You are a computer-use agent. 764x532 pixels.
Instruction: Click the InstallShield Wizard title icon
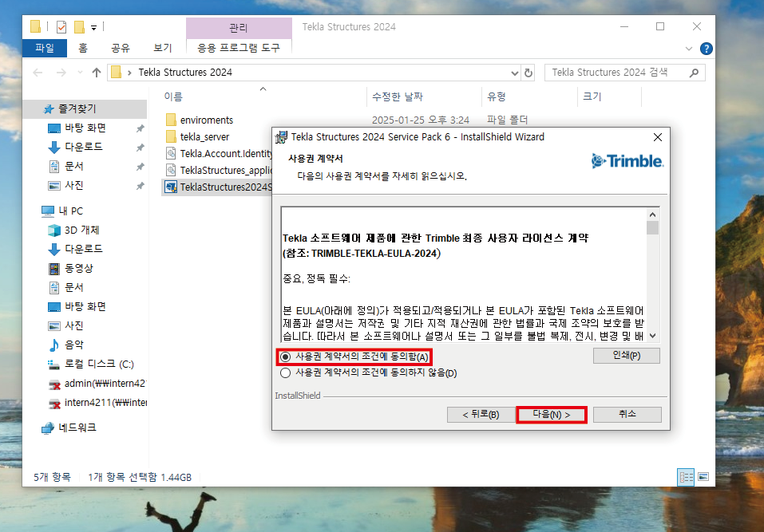tap(282, 137)
